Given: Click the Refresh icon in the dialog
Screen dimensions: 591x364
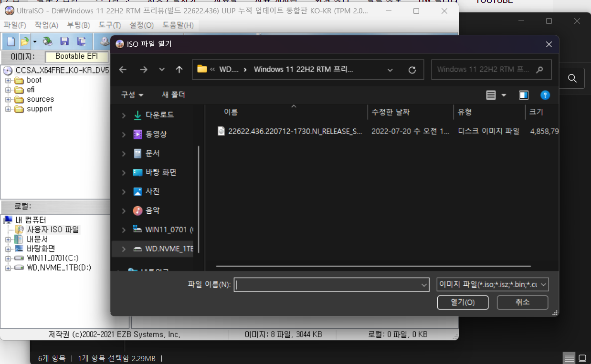Looking at the screenshot, I should tap(412, 70).
